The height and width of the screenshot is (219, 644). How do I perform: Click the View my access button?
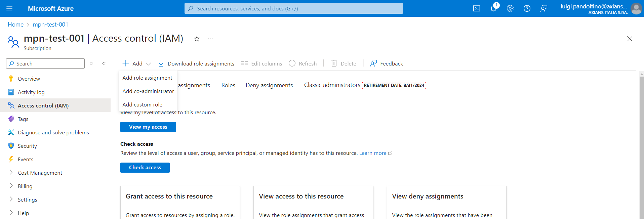[148, 127]
